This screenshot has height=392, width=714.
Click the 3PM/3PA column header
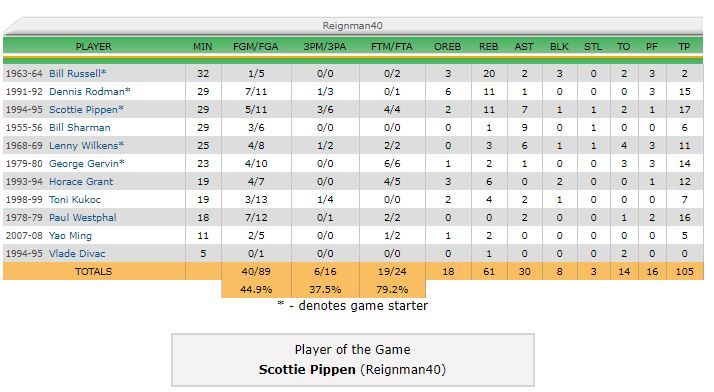coord(325,46)
